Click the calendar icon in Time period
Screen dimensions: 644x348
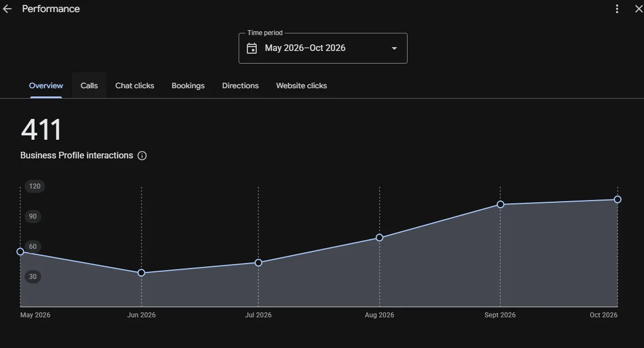click(252, 48)
